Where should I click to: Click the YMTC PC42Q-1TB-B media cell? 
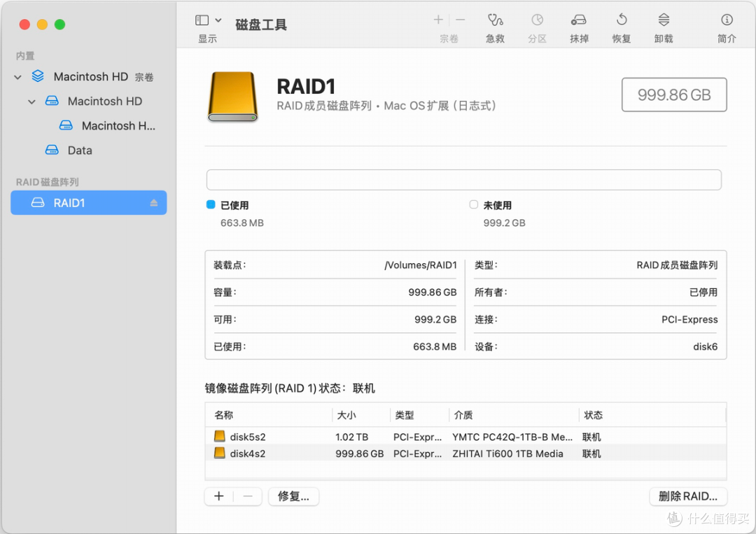pyautogui.click(x=512, y=437)
